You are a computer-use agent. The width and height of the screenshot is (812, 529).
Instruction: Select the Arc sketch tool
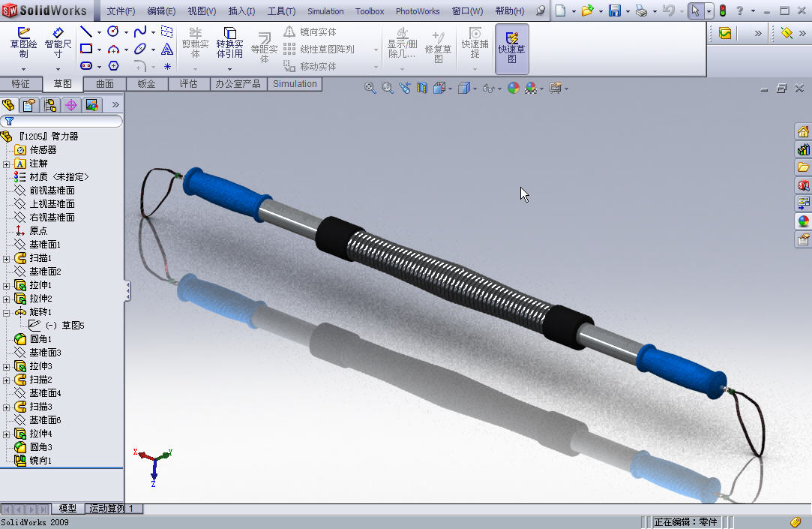click(x=113, y=50)
